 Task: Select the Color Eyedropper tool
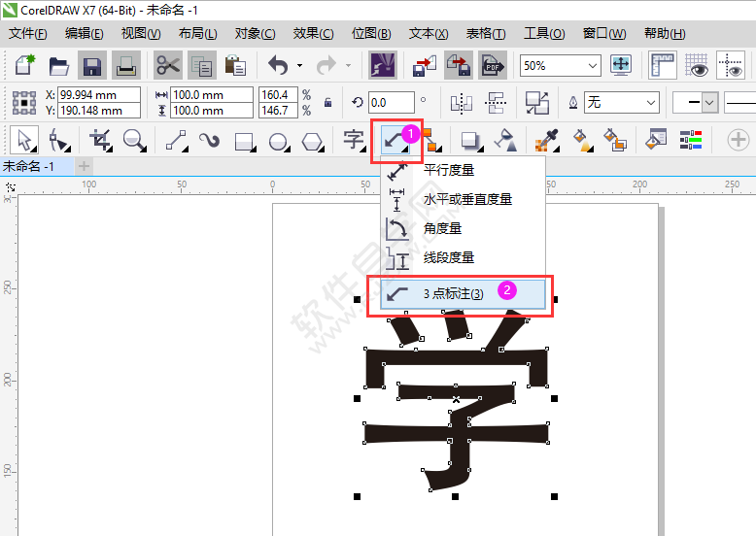547,140
